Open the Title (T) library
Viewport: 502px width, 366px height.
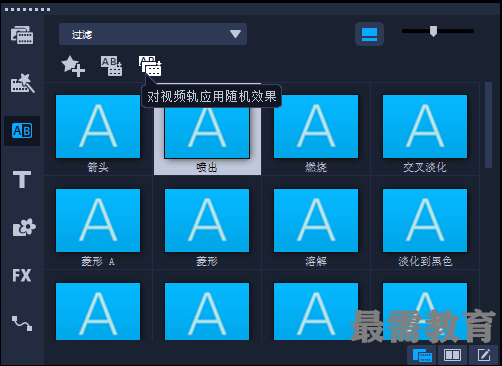tap(22, 179)
